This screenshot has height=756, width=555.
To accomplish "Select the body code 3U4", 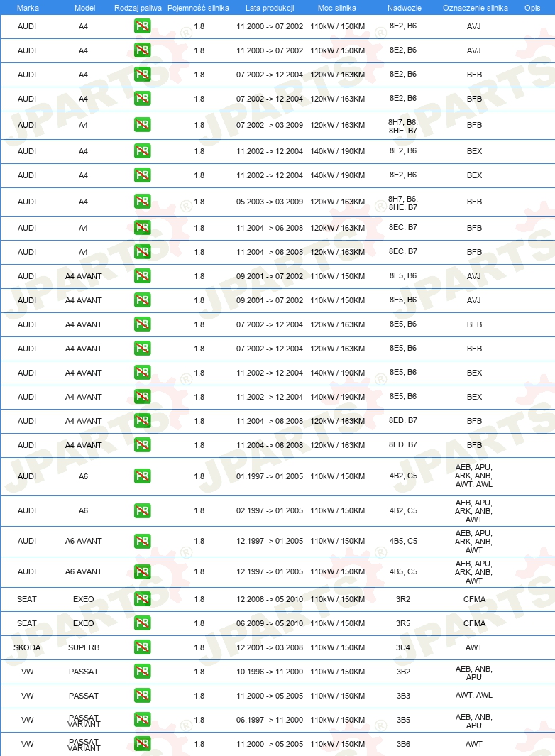I will tap(403, 647).
